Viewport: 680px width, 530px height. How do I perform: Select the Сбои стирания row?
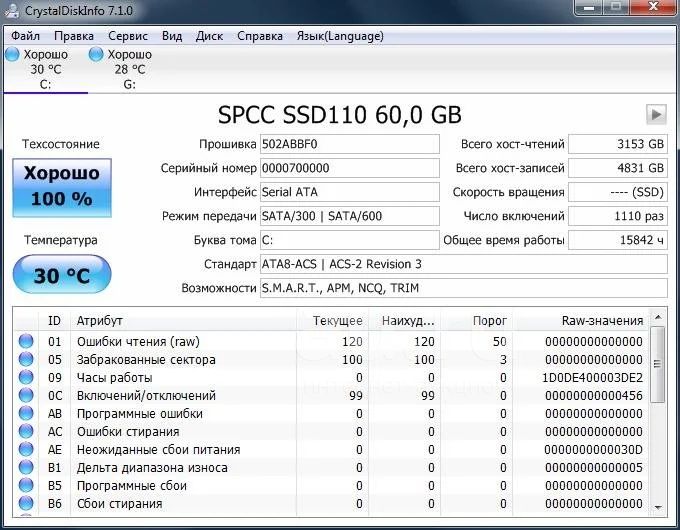(332, 504)
